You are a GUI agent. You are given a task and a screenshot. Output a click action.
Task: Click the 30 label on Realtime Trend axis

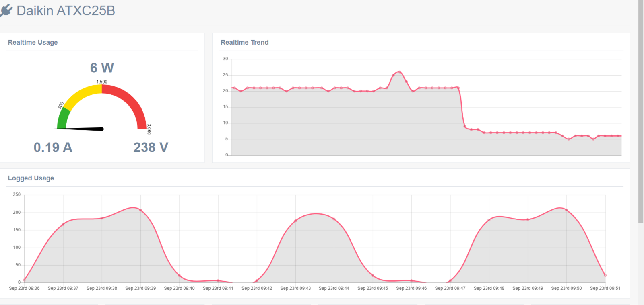[x=225, y=59]
